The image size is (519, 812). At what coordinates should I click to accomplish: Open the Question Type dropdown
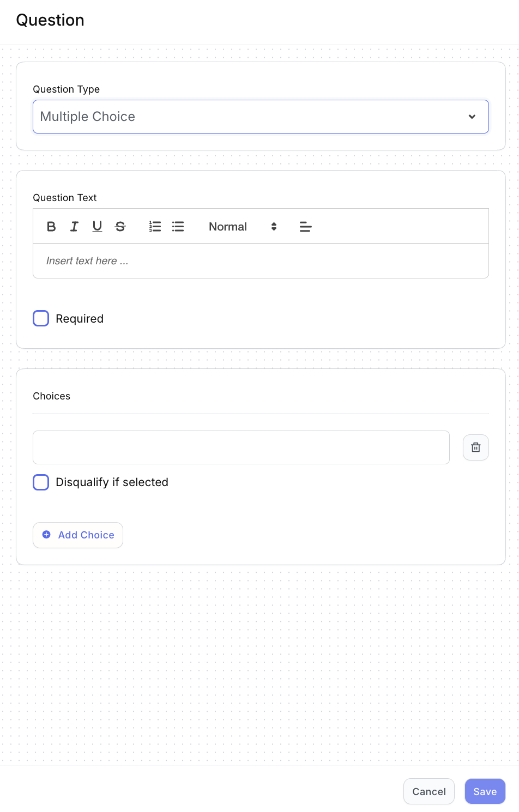[261, 117]
